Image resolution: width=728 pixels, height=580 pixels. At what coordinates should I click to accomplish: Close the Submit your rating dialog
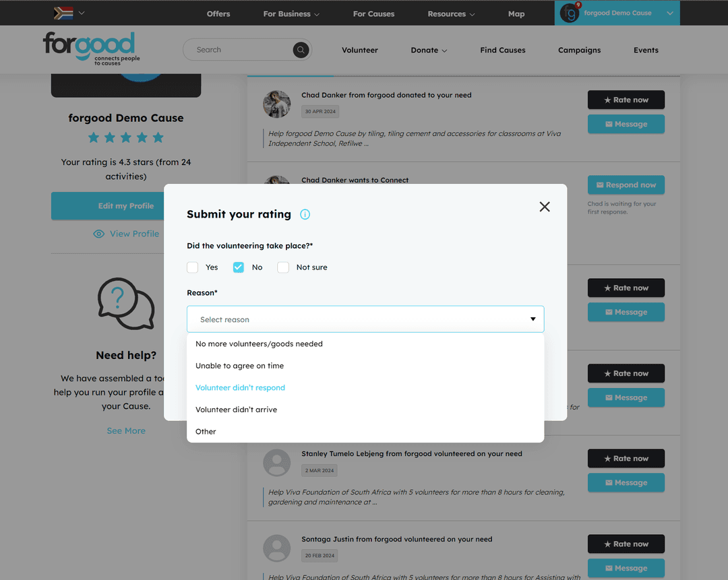tap(545, 207)
